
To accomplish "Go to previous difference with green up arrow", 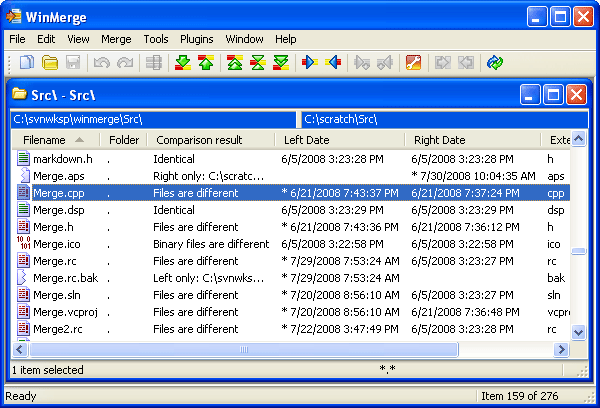I will [205, 63].
